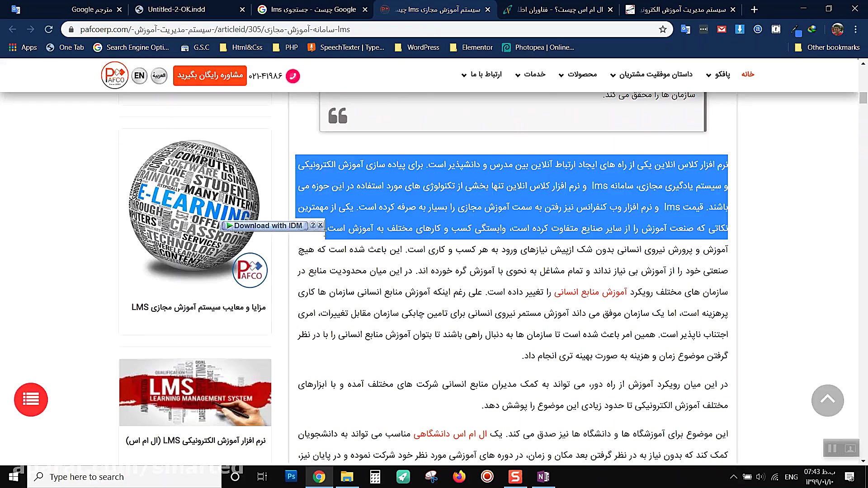Launch Snagit from the taskbar
The width and height of the screenshot is (868, 488).
pyautogui.click(x=515, y=477)
